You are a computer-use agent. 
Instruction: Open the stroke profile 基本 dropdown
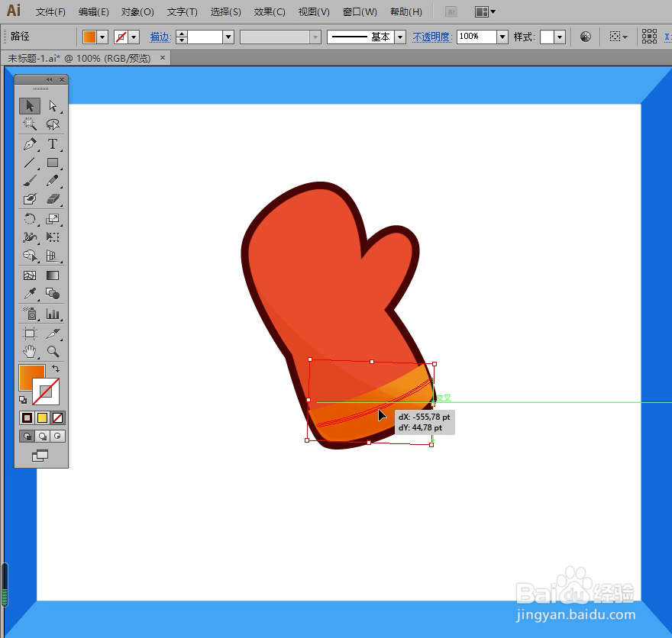tap(400, 37)
